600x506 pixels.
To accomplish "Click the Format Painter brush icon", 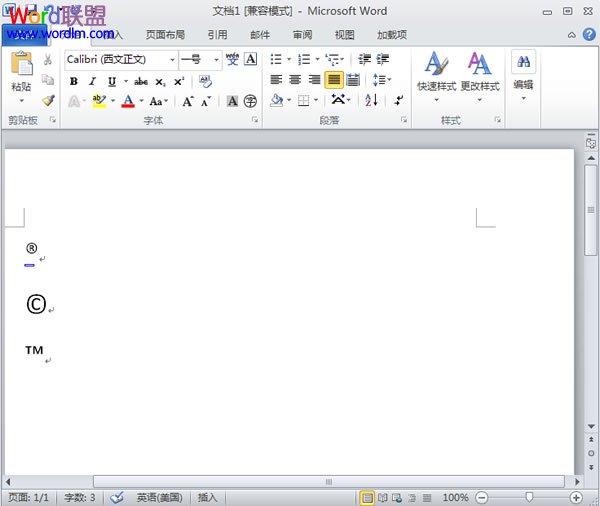I will click(48, 100).
